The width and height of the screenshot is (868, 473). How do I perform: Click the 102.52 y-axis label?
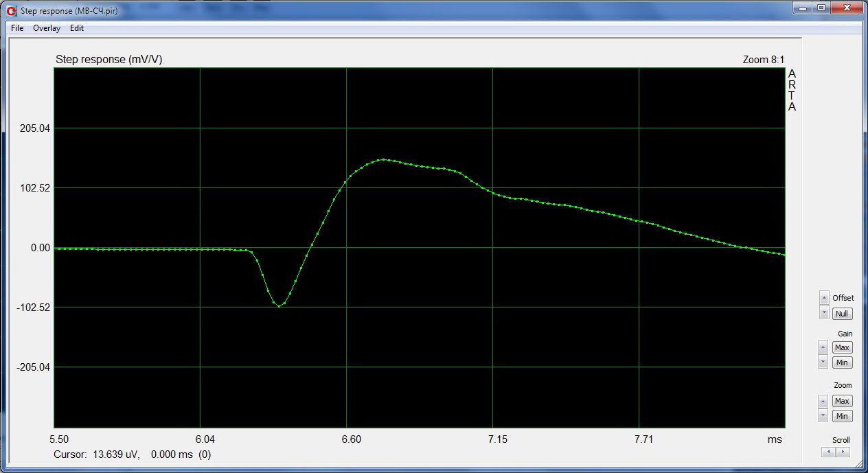tap(36, 188)
